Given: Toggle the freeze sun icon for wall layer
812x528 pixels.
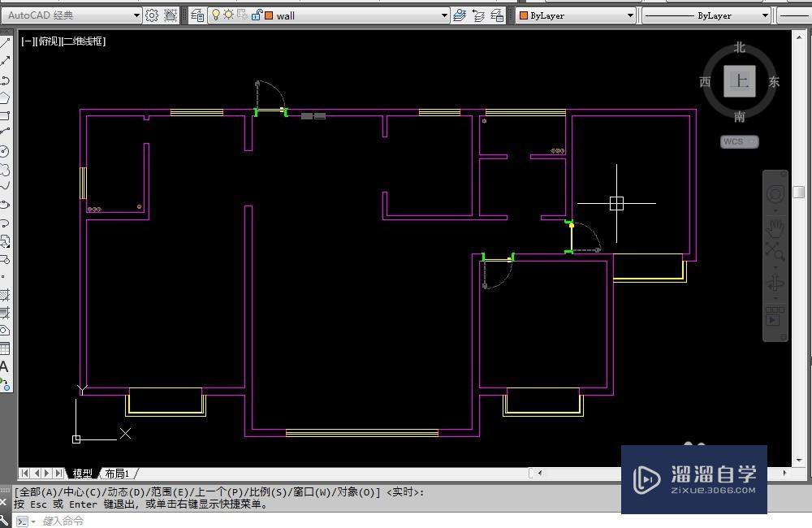Looking at the screenshot, I should pos(228,15).
